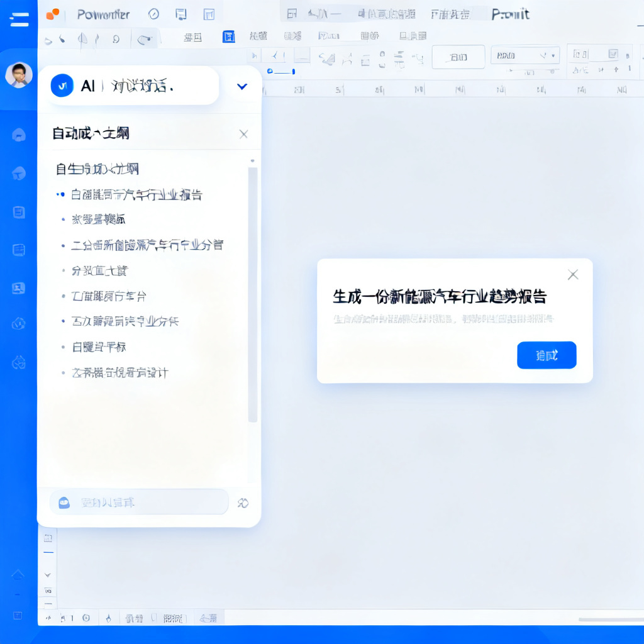644x644 pixels.
Task: Click the outline panel vertical scrollbar
Action: (253, 294)
